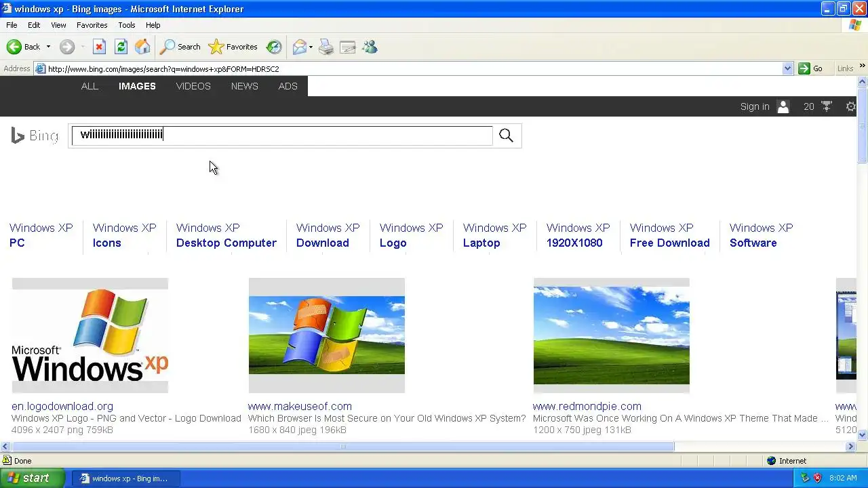The width and height of the screenshot is (868, 488).
Task: Open the Forward history dropdown arrow
Action: click(83, 47)
